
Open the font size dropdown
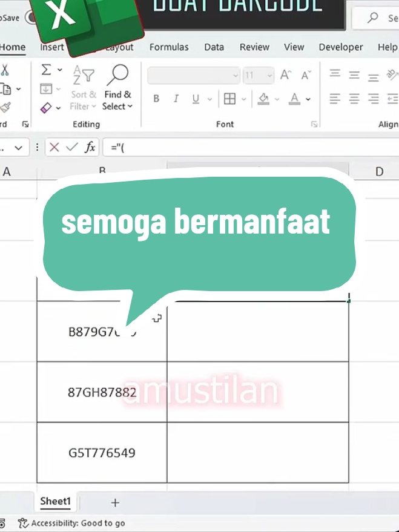(269, 75)
